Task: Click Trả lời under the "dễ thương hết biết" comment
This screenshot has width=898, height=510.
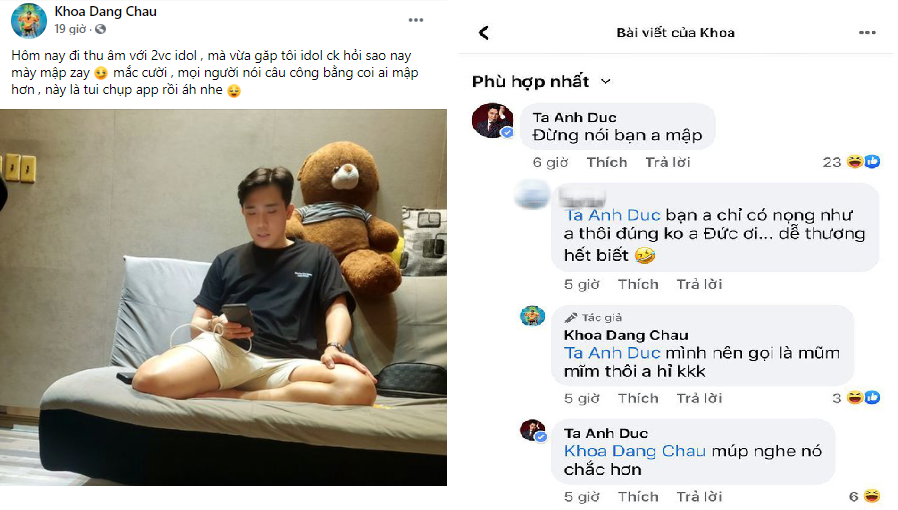Action: pos(697,284)
